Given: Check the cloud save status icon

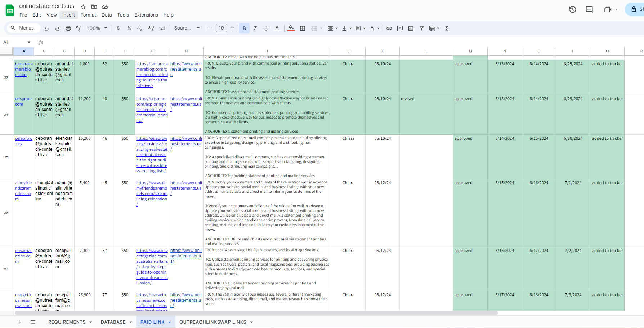Looking at the screenshot, I should click(x=105, y=6).
